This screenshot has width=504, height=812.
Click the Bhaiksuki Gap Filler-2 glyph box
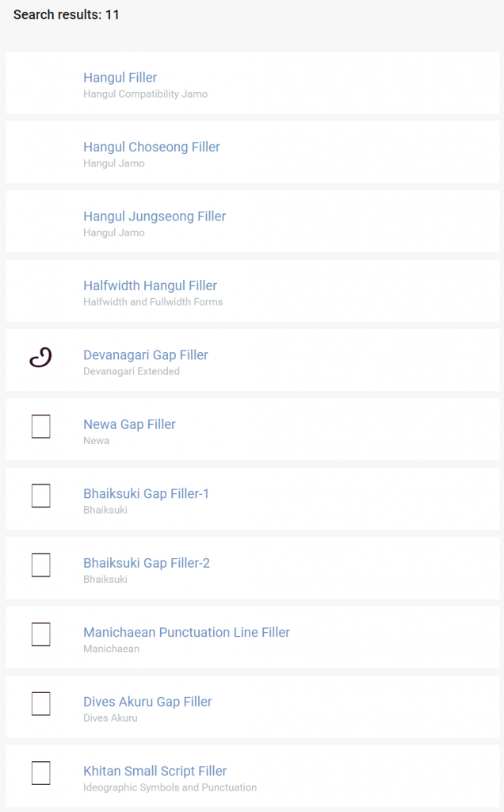coord(40,565)
